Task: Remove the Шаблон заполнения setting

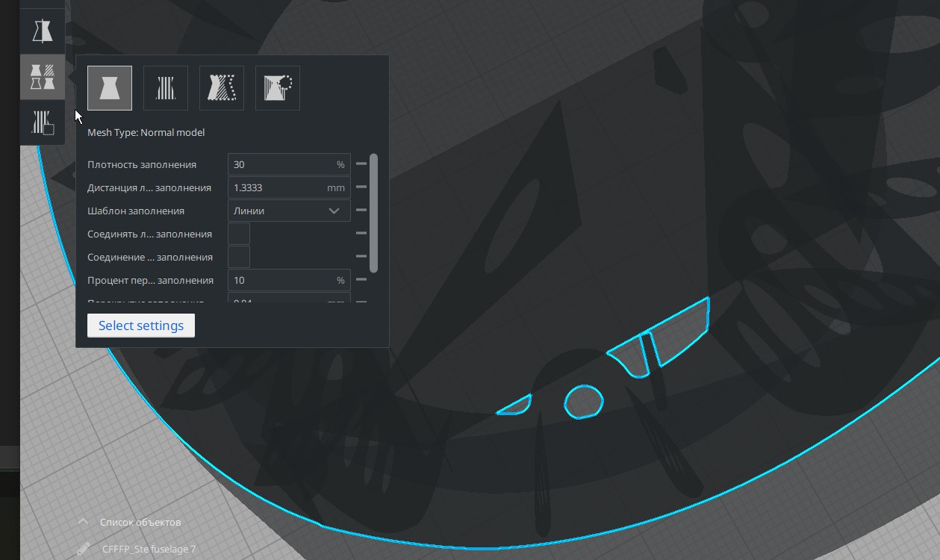Action: tap(361, 211)
